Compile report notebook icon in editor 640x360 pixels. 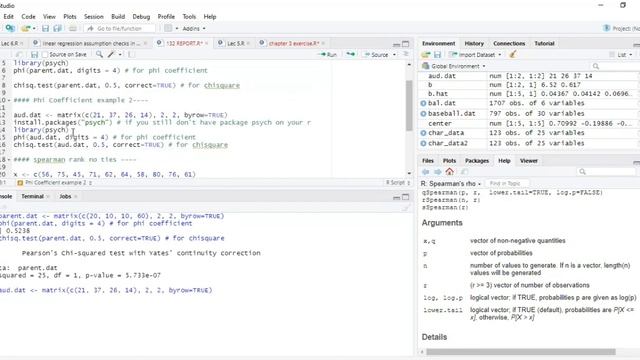(x=131, y=54)
